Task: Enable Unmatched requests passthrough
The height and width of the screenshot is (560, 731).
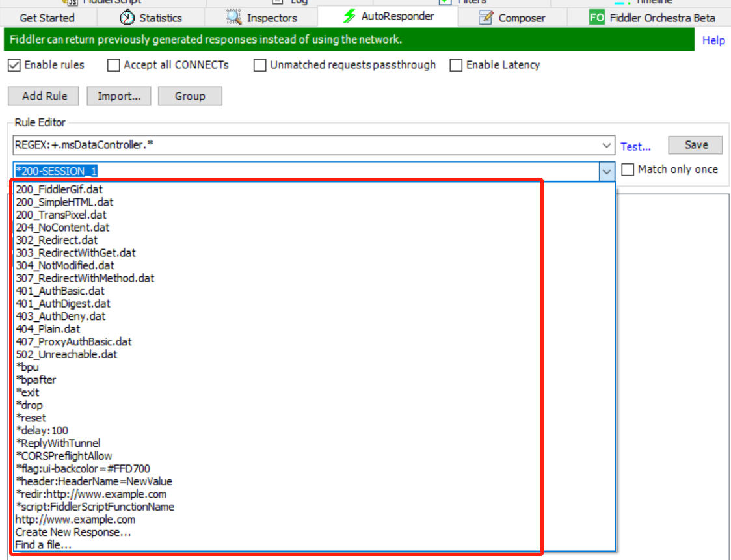Action: 259,65
